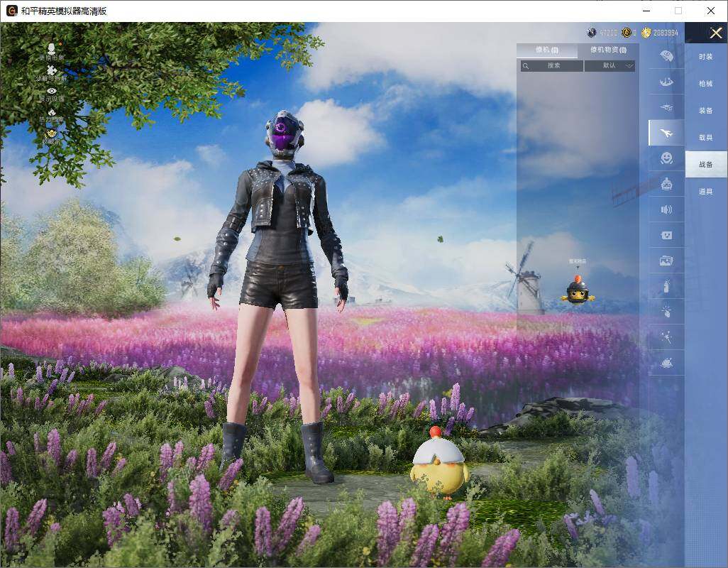Select the robot companion category icon
Screen dimensions: 728x568
(667, 184)
